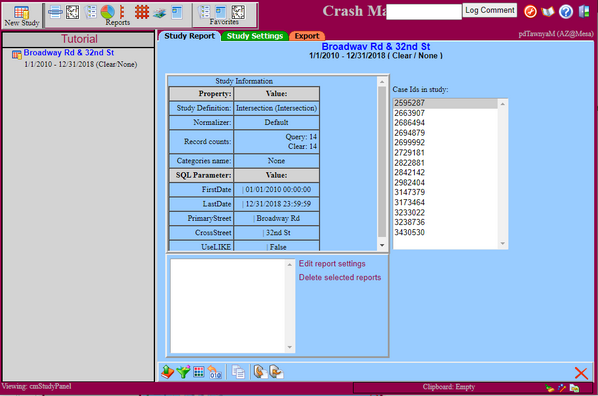This screenshot has height=396, width=598.
Task: Open the checklist favorite in Favorites
Action: point(204,12)
